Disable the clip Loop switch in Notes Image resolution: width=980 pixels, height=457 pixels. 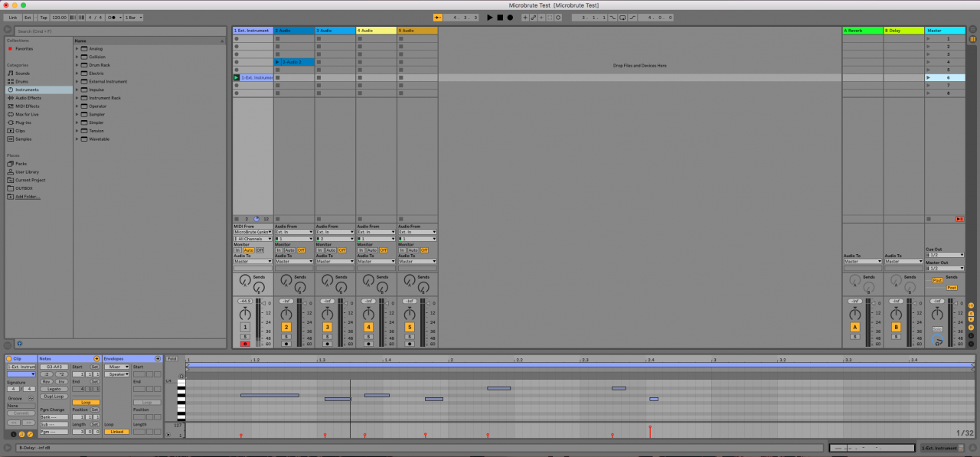(x=86, y=402)
